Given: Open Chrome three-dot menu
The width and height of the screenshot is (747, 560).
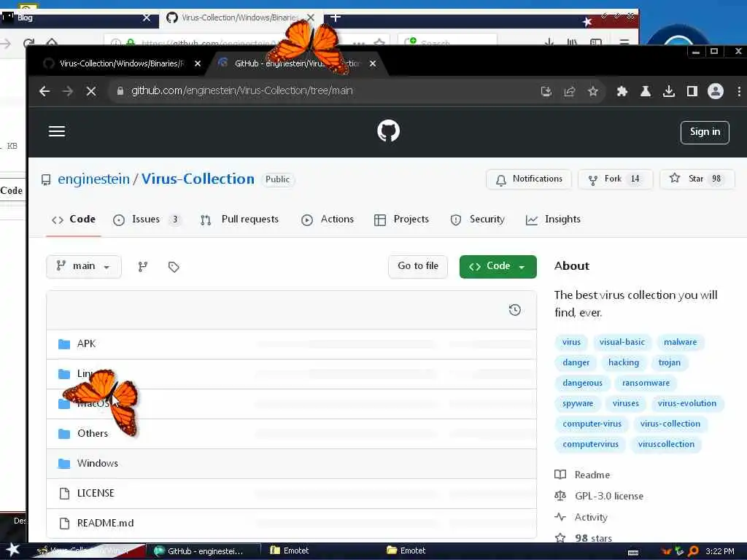Looking at the screenshot, I should (739, 91).
